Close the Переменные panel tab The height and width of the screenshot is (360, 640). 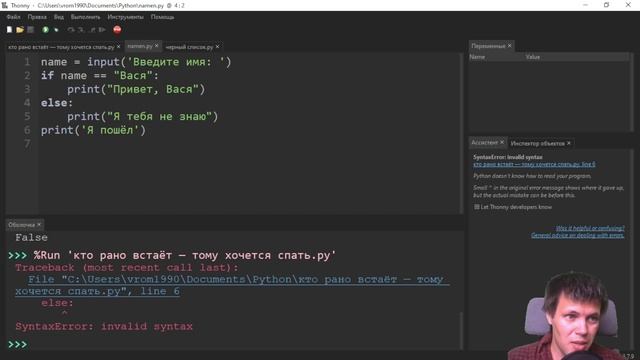509,46
